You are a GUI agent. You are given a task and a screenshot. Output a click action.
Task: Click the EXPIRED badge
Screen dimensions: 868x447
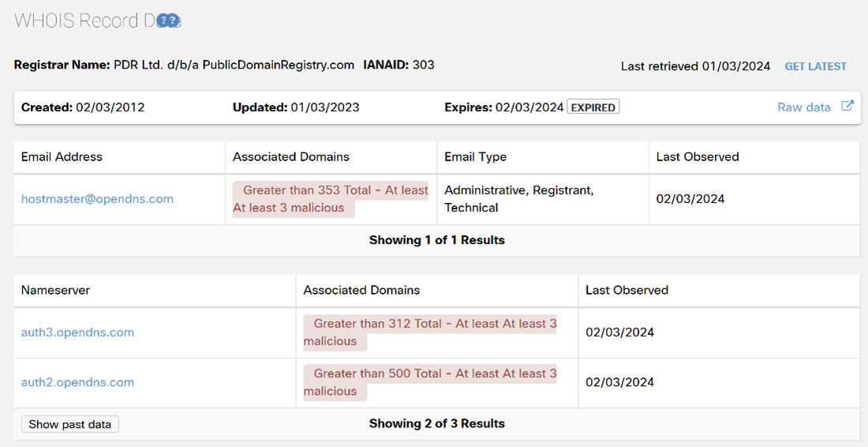tap(593, 107)
